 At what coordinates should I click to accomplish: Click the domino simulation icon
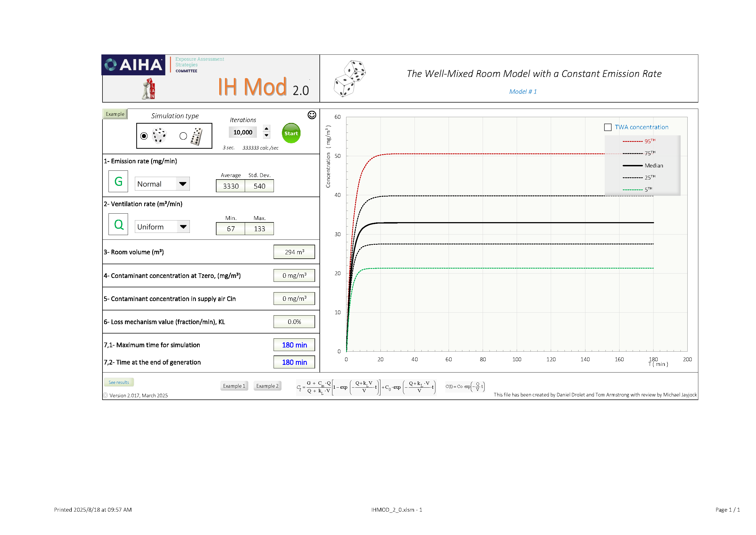tap(197, 136)
